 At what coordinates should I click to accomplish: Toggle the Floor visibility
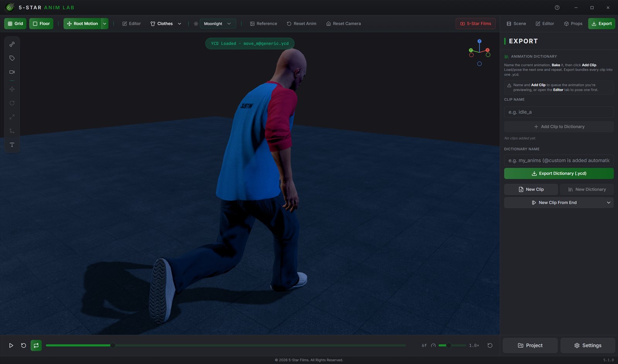point(41,24)
